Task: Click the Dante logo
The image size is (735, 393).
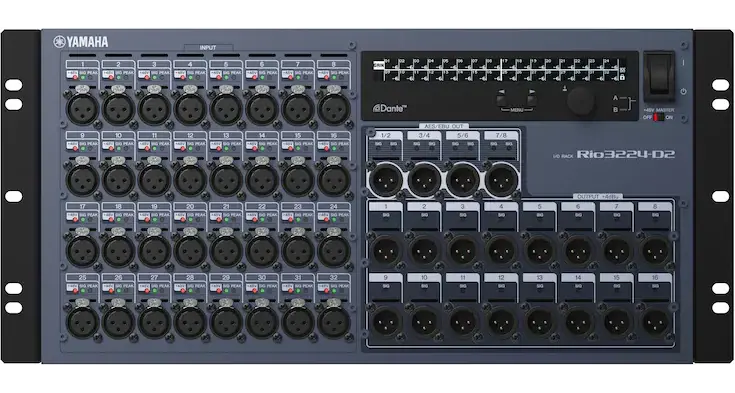Action: (390, 108)
